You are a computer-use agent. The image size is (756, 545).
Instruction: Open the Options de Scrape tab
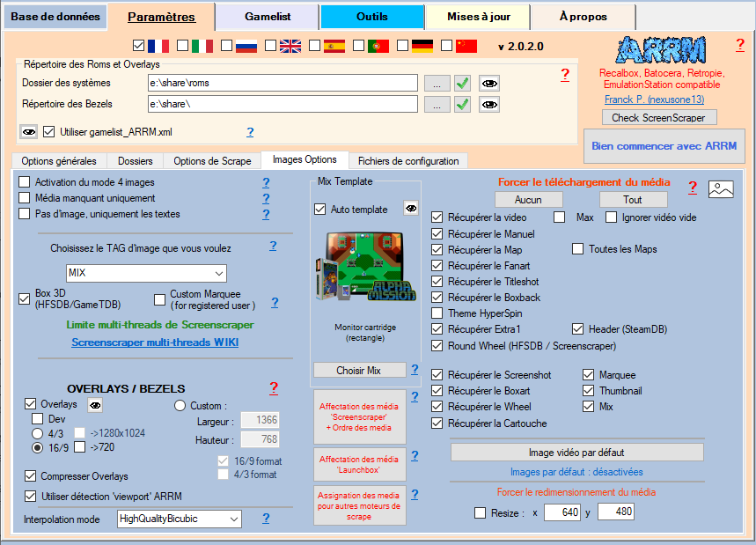[212, 161]
